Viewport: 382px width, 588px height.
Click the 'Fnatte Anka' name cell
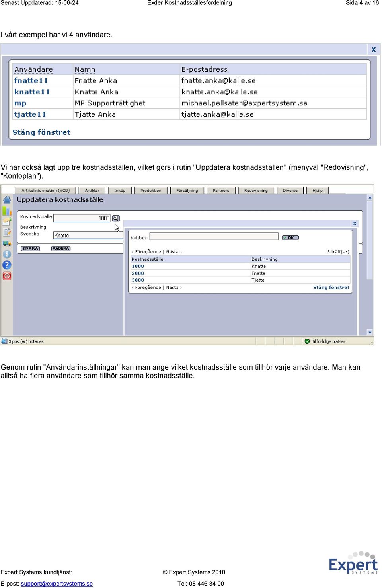click(x=96, y=81)
